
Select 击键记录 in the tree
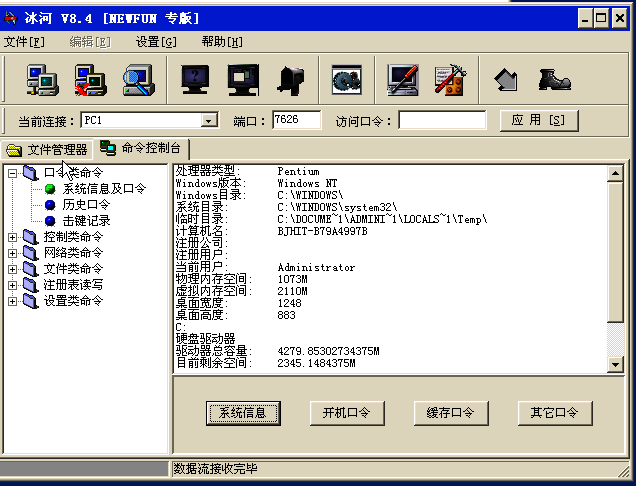[x=86, y=221]
